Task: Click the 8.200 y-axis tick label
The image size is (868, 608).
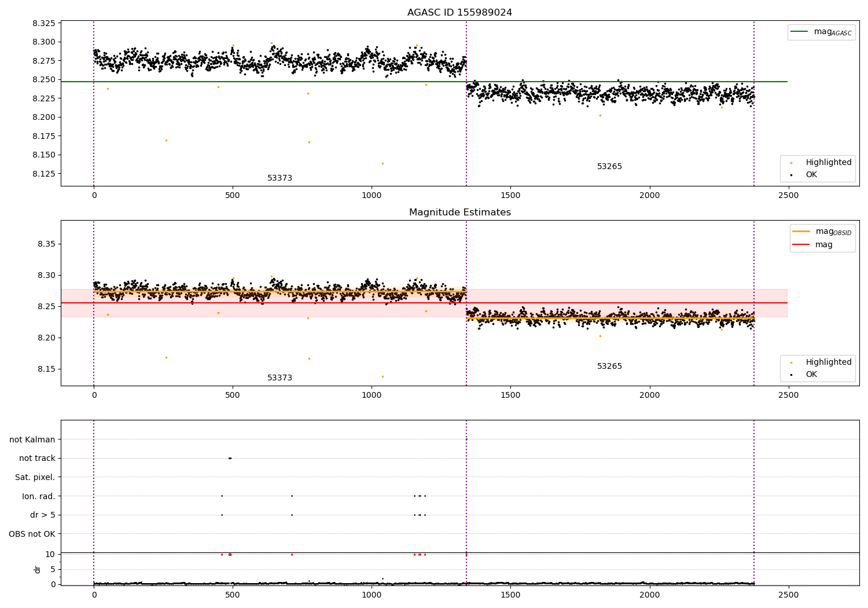Action: click(x=44, y=118)
